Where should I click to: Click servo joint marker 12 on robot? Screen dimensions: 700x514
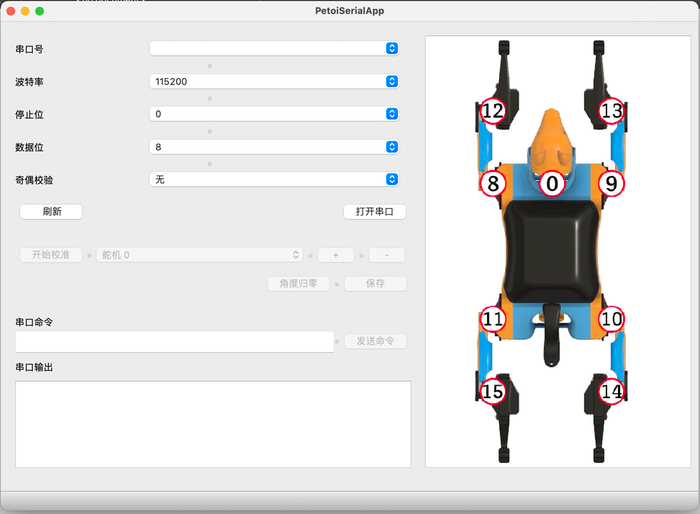coord(492,111)
